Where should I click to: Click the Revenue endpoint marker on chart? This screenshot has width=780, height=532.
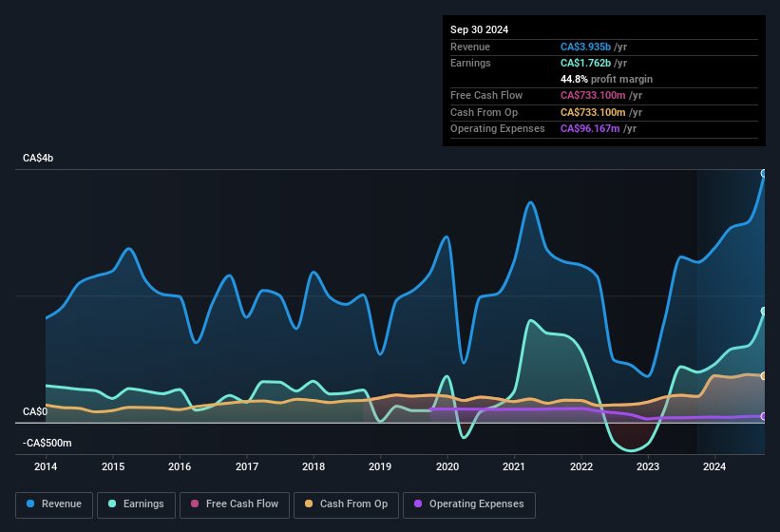pyautogui.click(x=764, y=174)
